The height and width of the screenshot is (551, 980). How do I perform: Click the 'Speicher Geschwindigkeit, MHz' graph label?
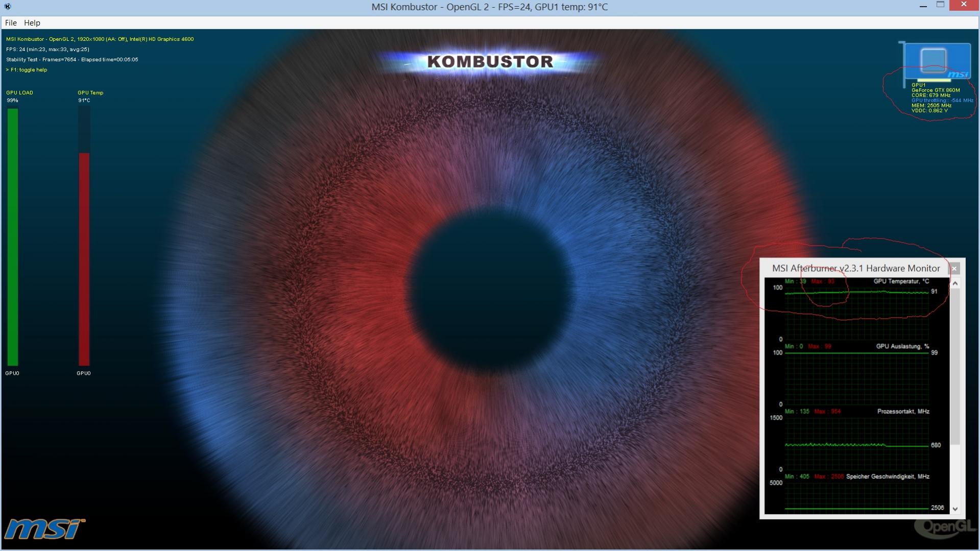pyautogui.click(x=888, y=476)
